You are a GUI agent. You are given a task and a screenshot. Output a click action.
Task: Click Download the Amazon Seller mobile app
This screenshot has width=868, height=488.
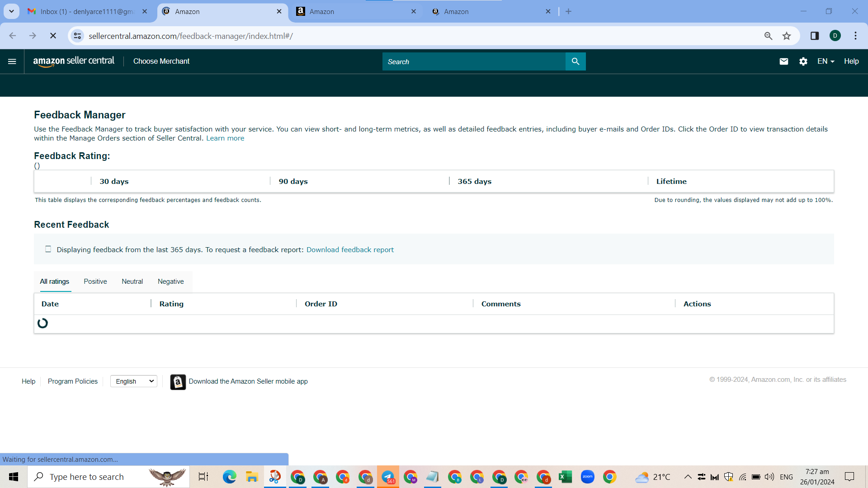coord(248,381)
